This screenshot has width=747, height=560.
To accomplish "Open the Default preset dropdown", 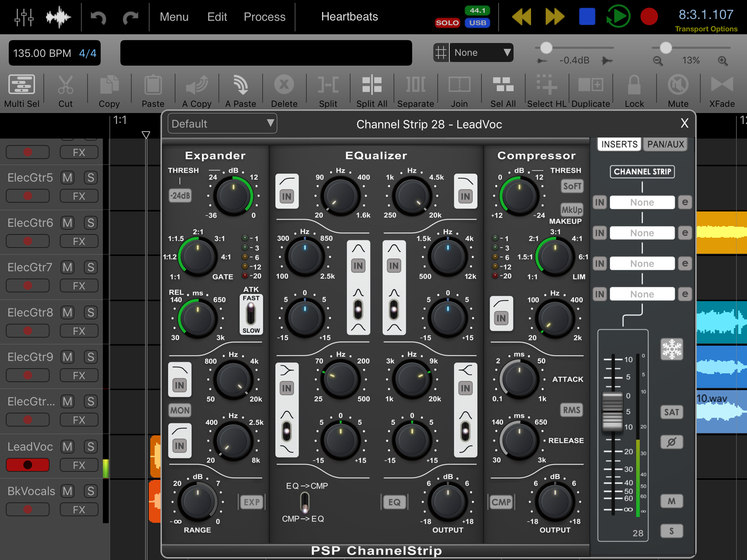I will 222,124.
